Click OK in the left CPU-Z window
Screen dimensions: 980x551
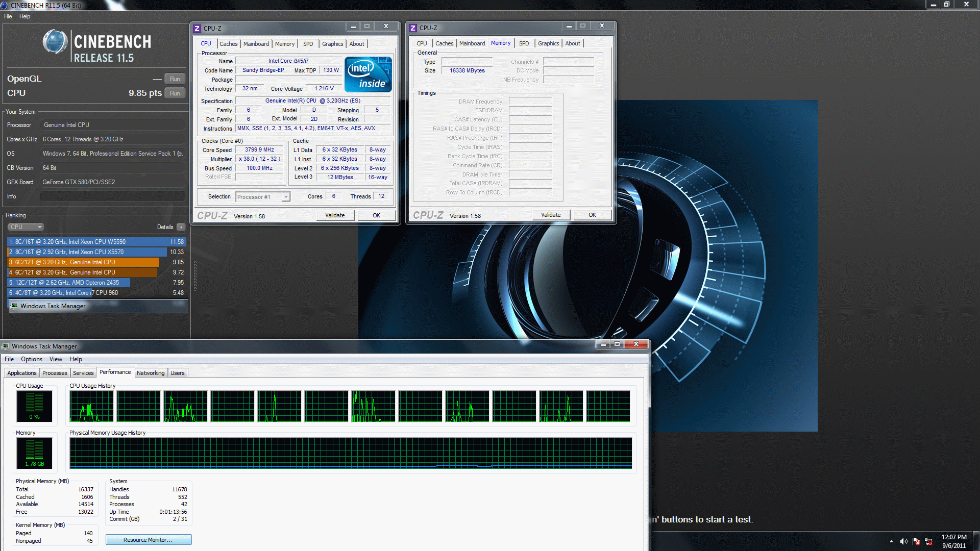coord(376,215)
